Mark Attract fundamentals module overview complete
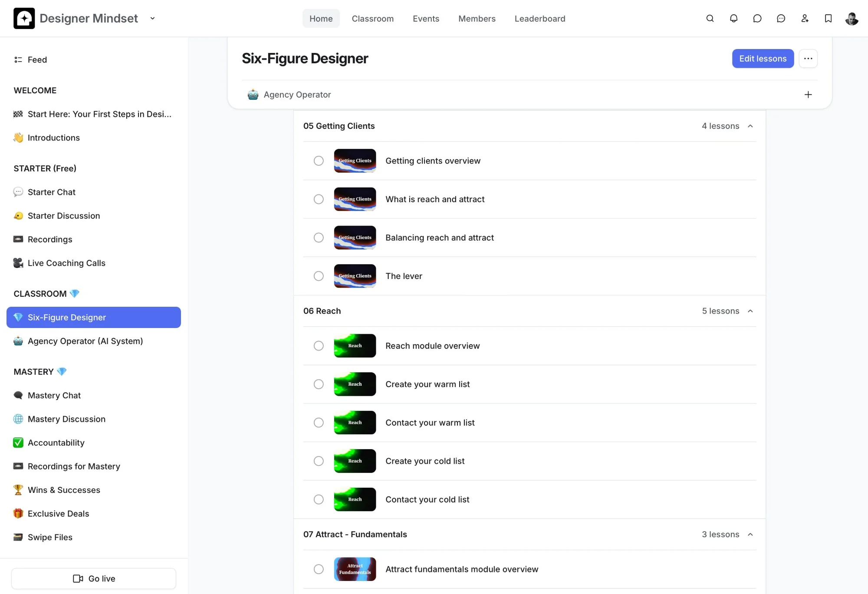 point(319,569)
